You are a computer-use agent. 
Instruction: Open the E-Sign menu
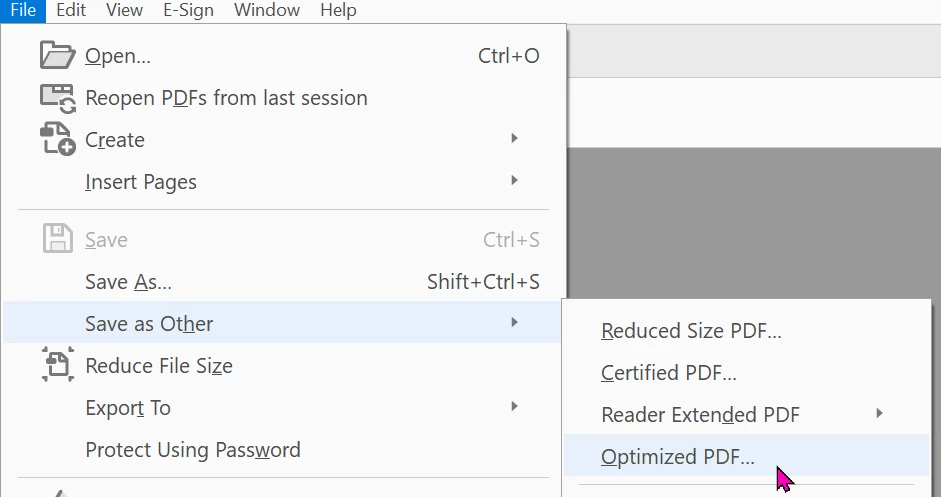pos(188,11)
